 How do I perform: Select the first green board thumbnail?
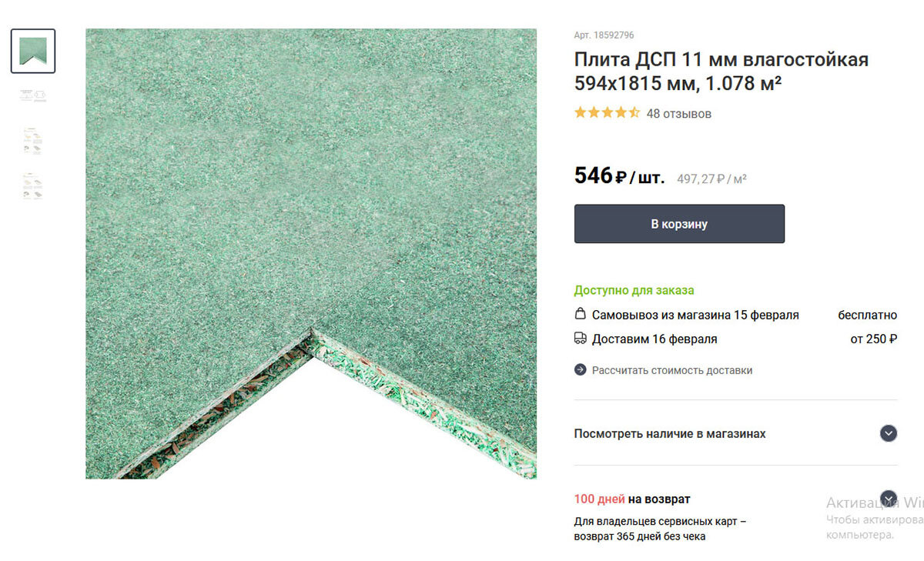[33, 51]
